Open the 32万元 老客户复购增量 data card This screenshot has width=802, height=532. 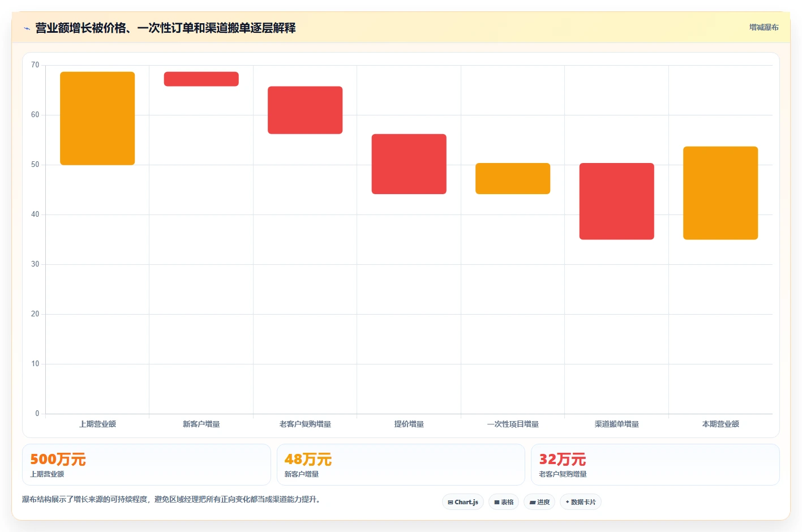(655, 465)
